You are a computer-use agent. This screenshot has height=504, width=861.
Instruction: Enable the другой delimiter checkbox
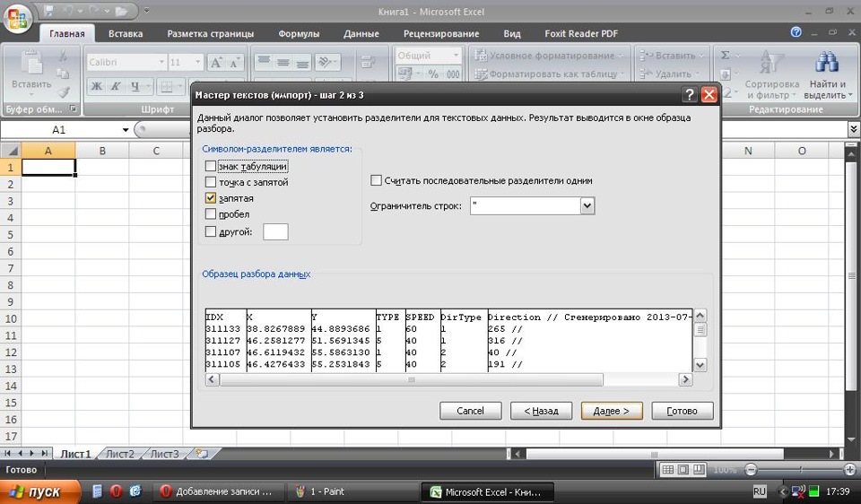pyautogui.click(x=210, y=231)
